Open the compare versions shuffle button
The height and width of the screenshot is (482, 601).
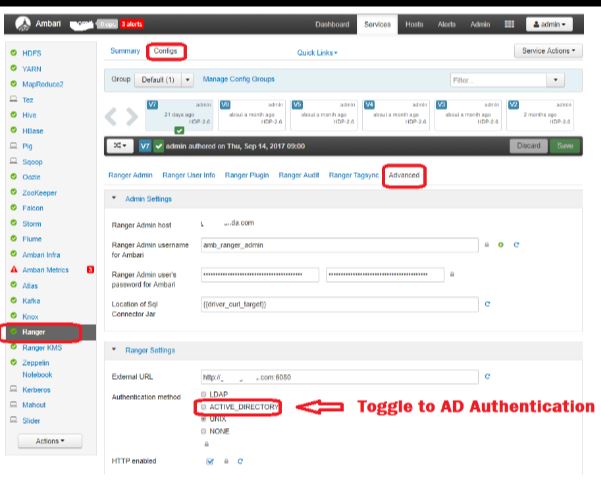120,146
